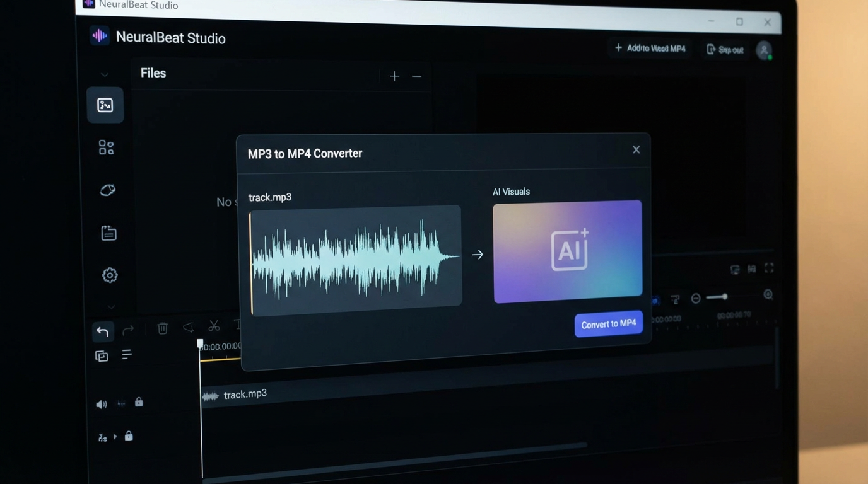Select the scissors cut tool
868x484 pixels.
[214, 326]
